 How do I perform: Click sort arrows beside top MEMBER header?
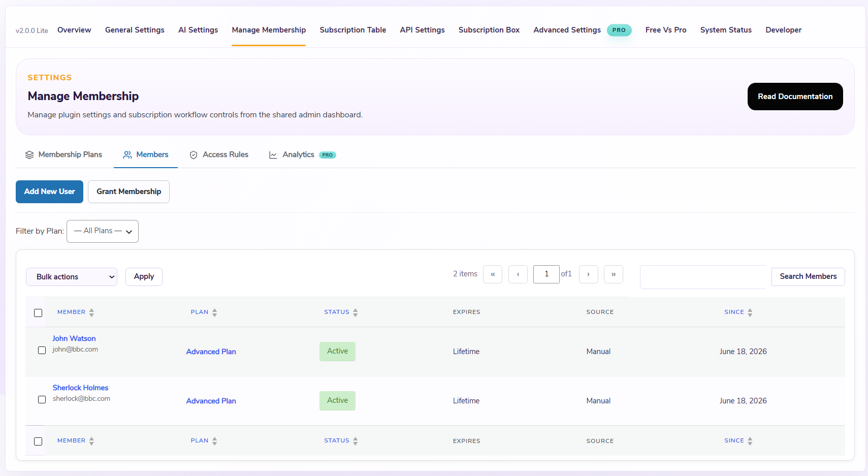coord(91,312)
